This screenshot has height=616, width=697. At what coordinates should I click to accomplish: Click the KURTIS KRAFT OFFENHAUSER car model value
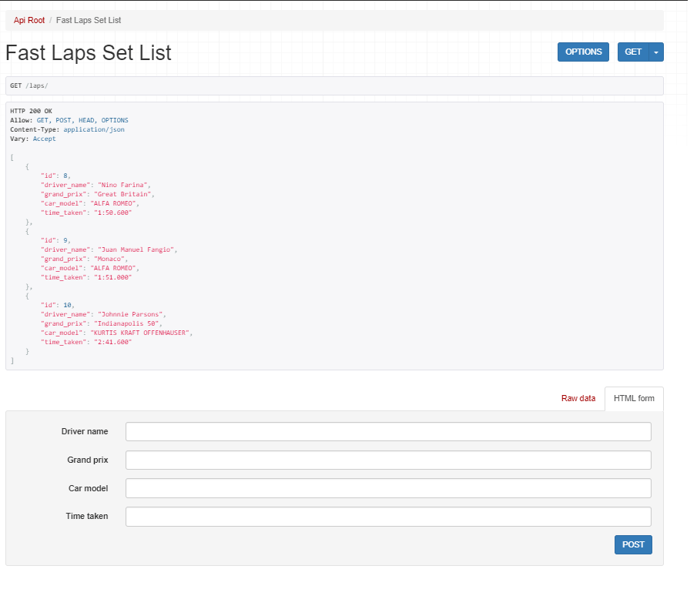click(x=141, y=333)
